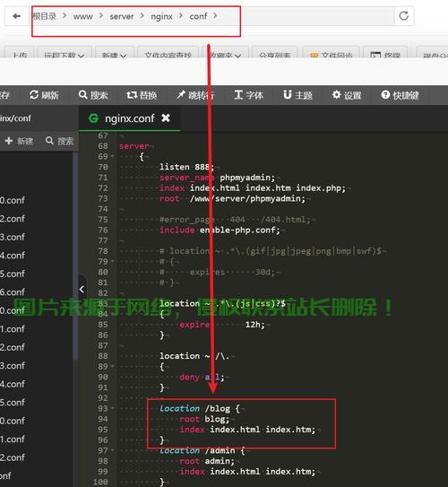This screenshot has width=448, height=487.
Task: Click the nginx folder in breadcrumb path
Action: click(x=161, y=16)
